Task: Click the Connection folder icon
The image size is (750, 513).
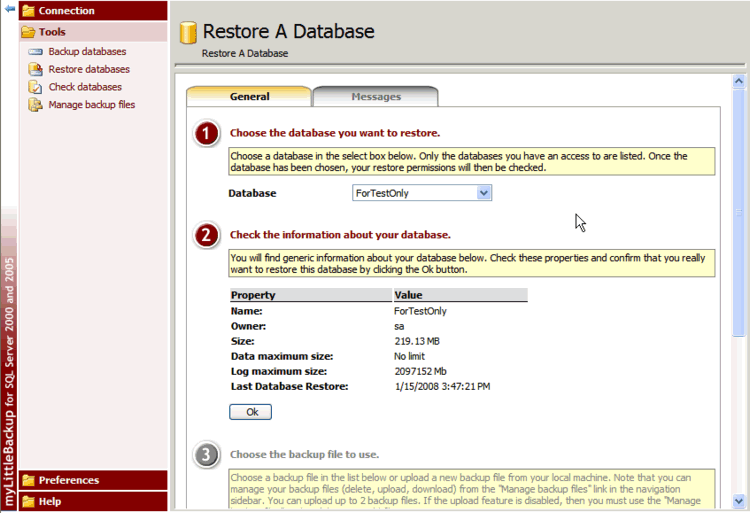Action: [29, 11]
